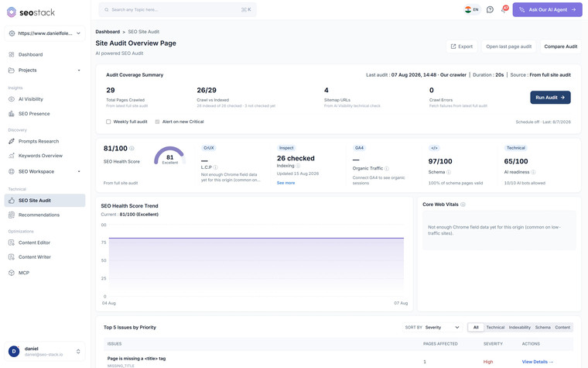Open the site URL dropdown
Screen dimensions: 588x368
(x=45, y=33)
